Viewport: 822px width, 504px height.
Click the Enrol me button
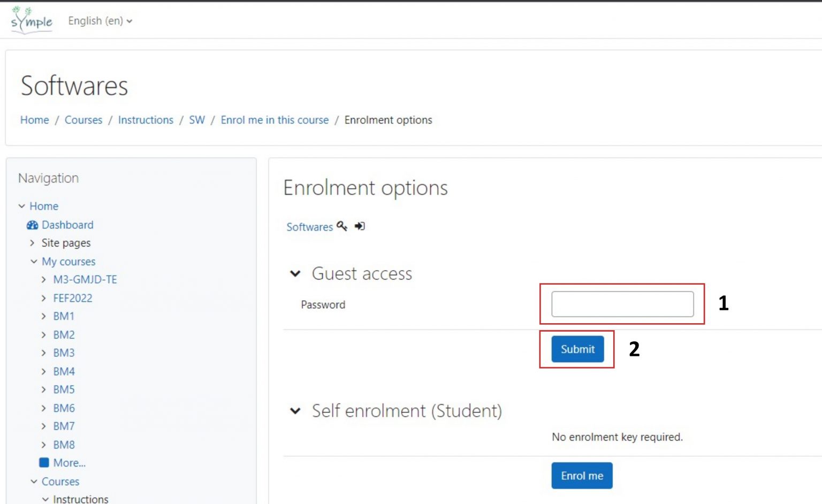tap(582, 476)
